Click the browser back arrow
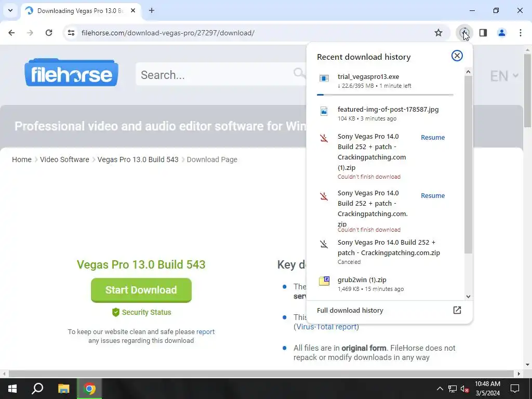This screenshot has height=399, width=532. pyautogui.click(x=11, y=33)
